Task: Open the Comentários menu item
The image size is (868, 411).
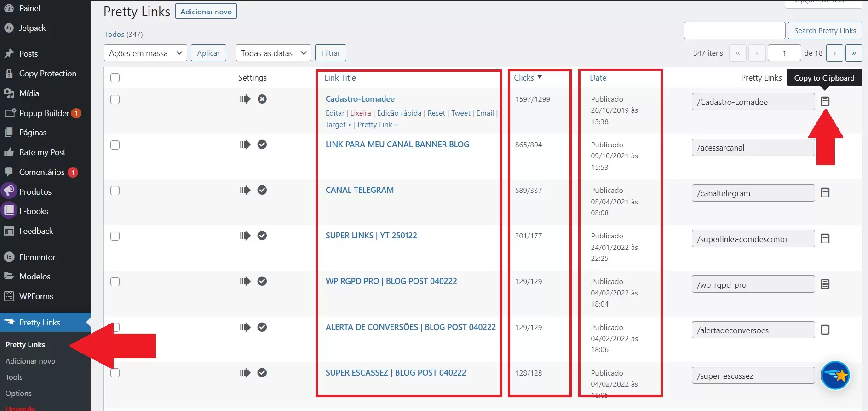Action: (x=42, y=172)
